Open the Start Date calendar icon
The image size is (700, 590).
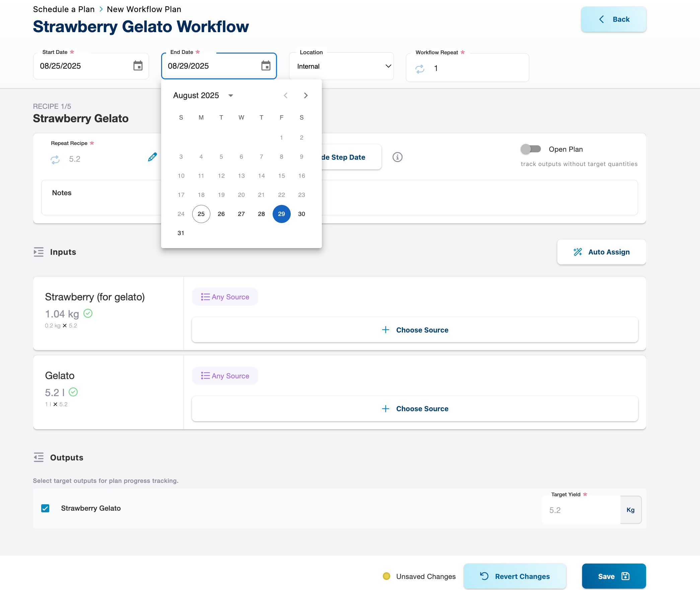[x=138, y=66]
